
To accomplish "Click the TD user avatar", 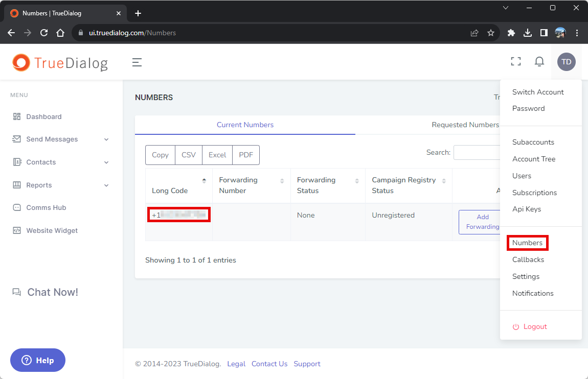I will pos(566,62).
